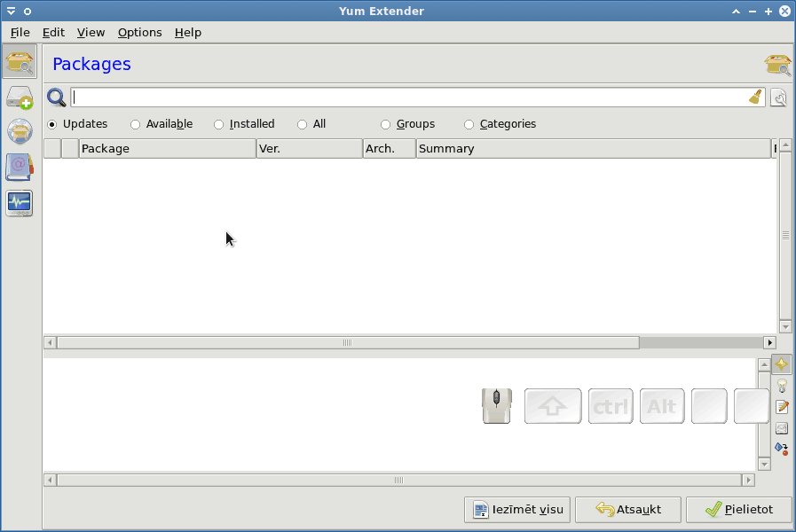Viewport: 796px width, 532px height.
Task: Show file list icon
Action: point(782,428)
